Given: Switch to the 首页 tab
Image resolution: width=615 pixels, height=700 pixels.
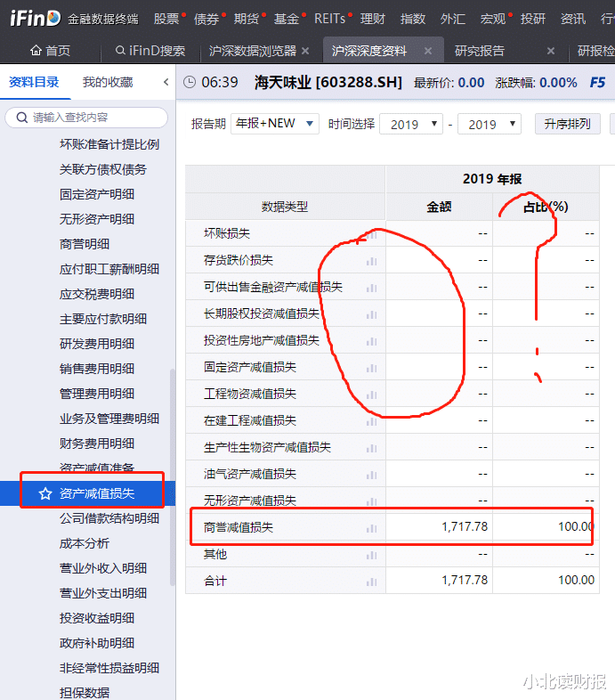Looking at the screenshot, I should (x=50, y=51).
